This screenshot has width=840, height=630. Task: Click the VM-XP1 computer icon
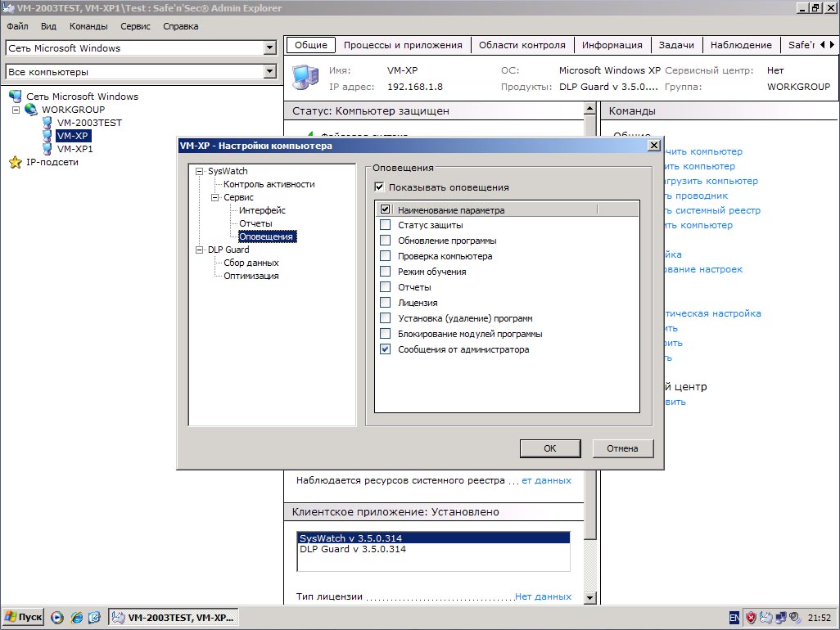pos(47,149)
